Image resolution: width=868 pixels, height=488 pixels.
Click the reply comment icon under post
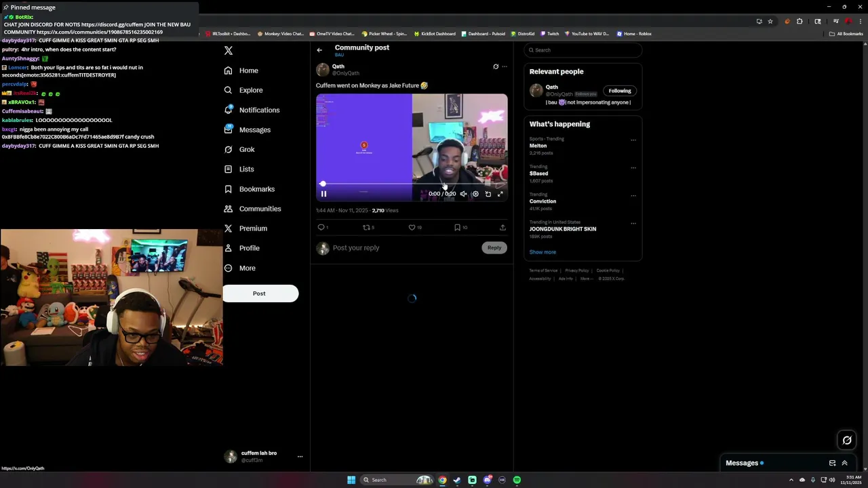[321, 228]
